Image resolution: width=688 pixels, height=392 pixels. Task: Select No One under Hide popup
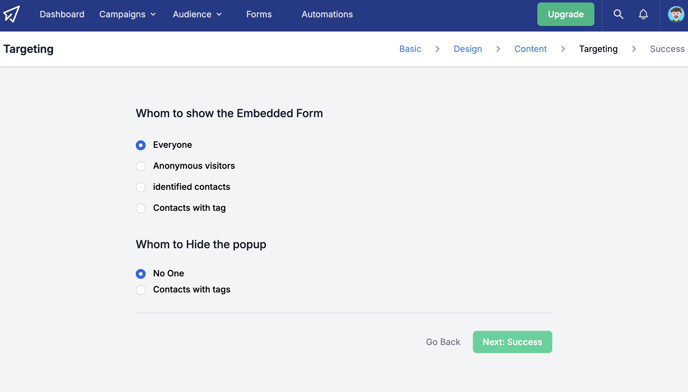[140, 273]
